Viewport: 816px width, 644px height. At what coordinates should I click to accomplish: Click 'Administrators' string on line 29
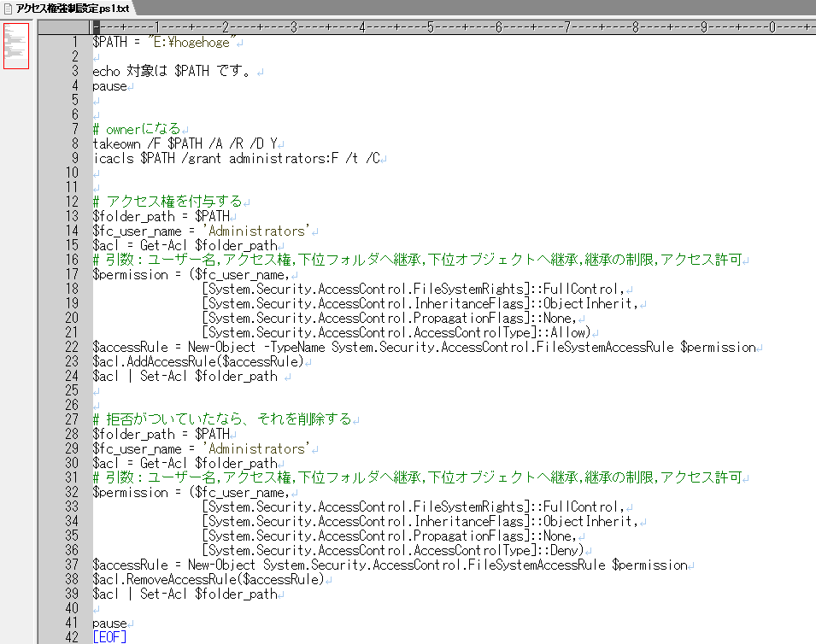[256, 448]
